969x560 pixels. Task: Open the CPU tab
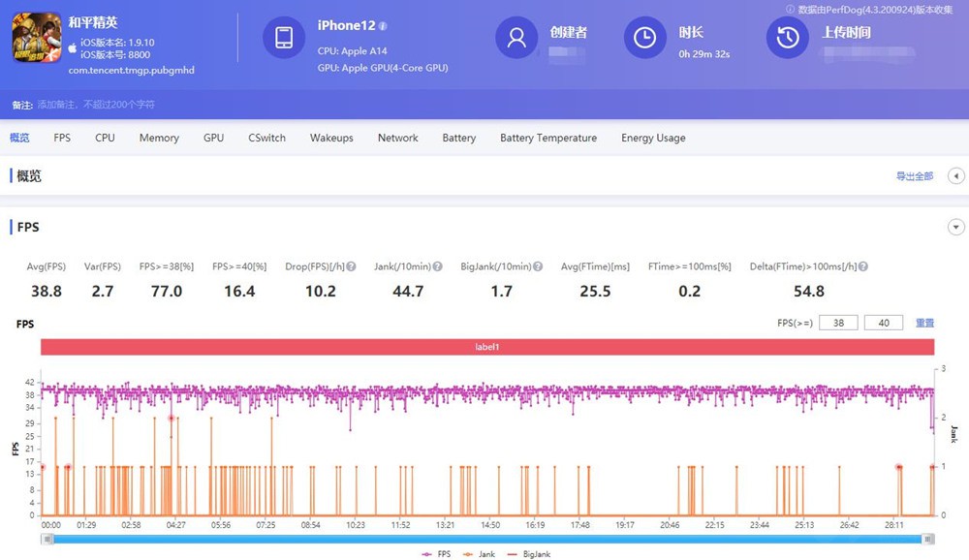[x=105, y=138]
